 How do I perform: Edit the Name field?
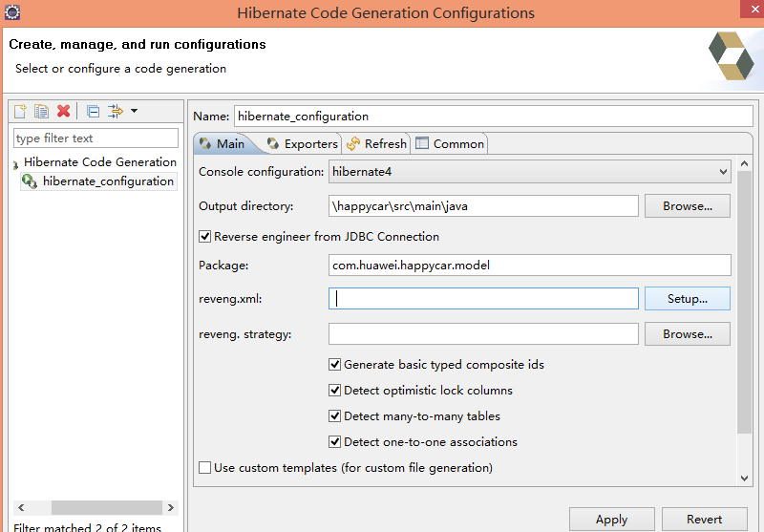494,117
